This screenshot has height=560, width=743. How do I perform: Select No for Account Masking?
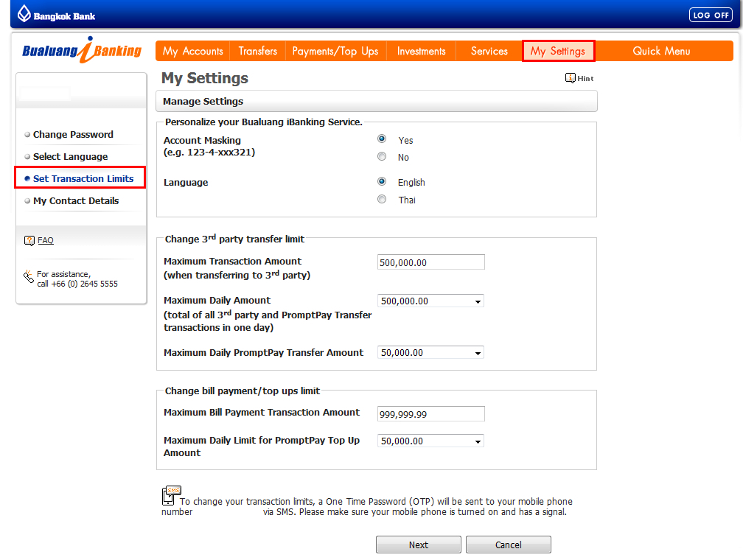coord(382,156)
